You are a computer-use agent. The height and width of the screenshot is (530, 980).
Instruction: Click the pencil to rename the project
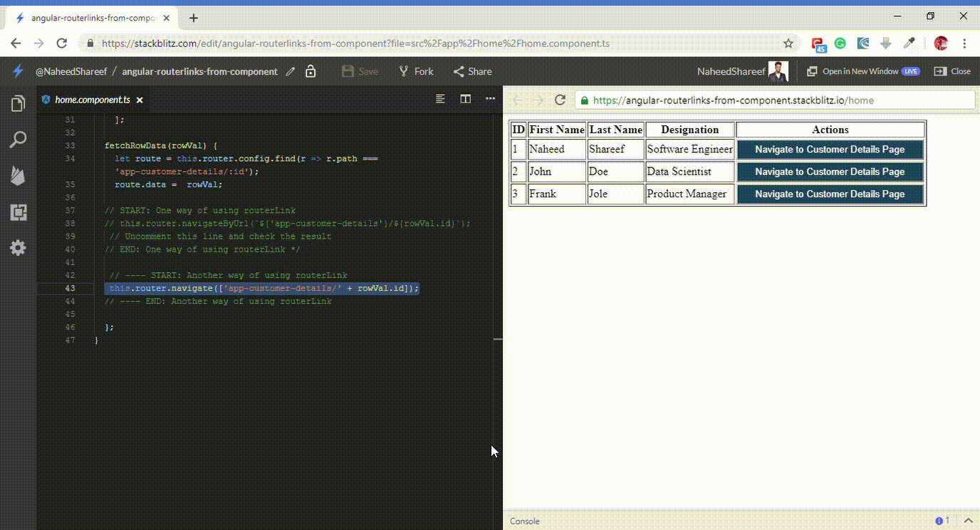[290, 71]
